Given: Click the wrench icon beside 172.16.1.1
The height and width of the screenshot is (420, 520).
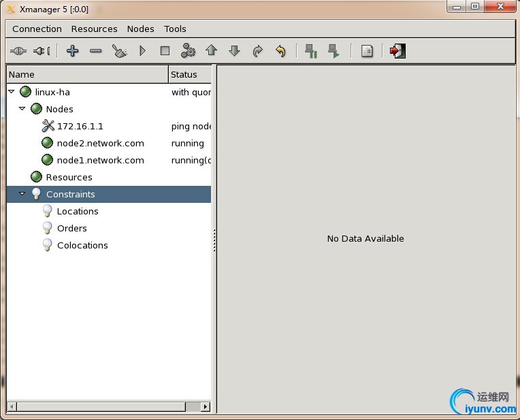Looking at the screenshot, I should tap(48, 126).
